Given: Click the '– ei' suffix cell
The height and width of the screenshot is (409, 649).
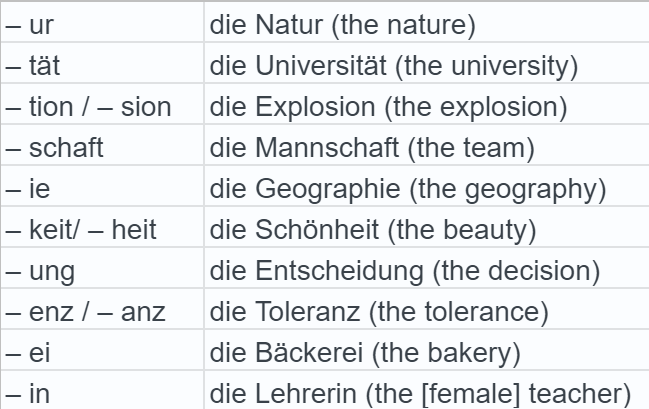Looking at the screenshot, I should [x=27, y=354].
